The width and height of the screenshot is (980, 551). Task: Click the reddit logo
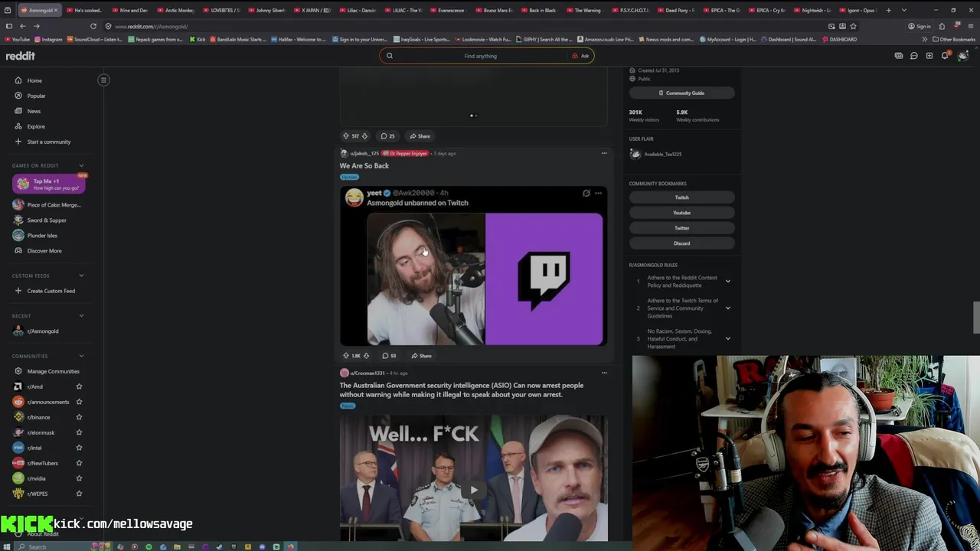point(21,56)
